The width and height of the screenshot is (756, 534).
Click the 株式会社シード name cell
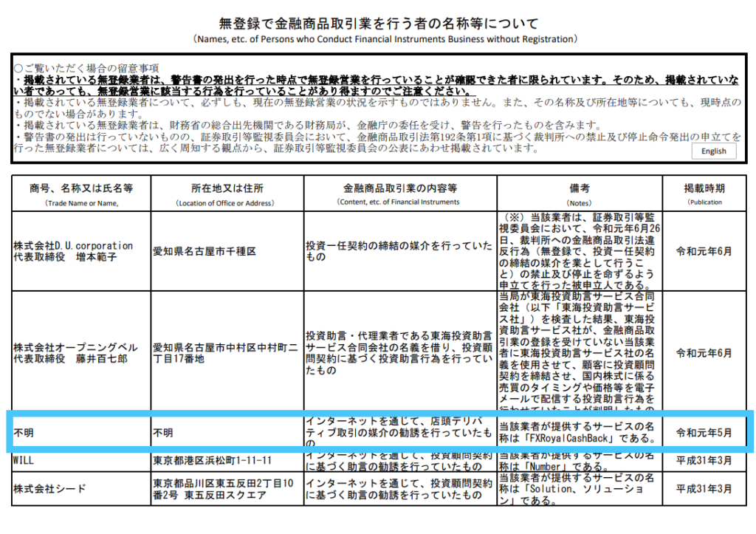pos(49,489)
